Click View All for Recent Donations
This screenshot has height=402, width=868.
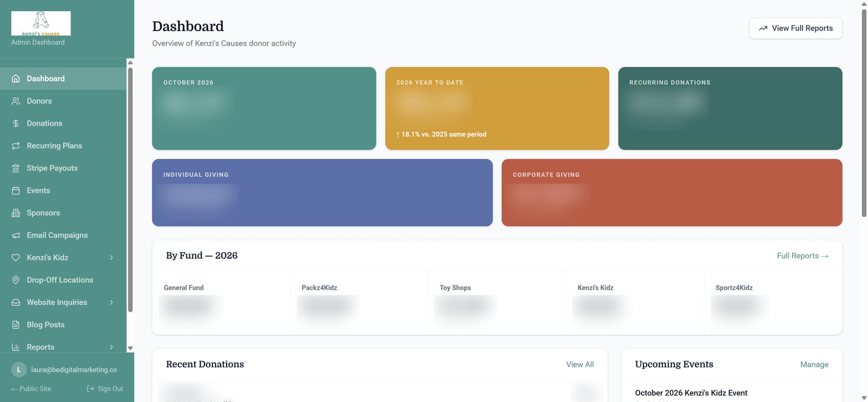(x=580, y=365)
